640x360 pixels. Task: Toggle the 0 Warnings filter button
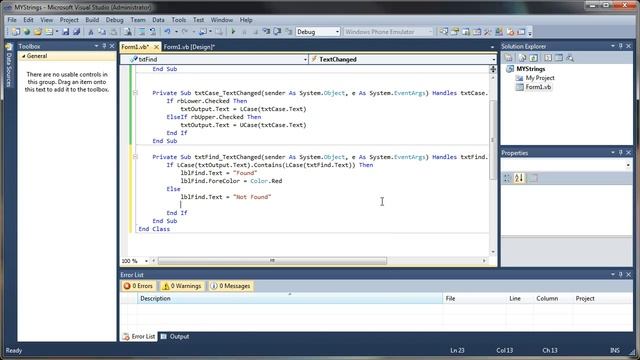tap(182, 286)
